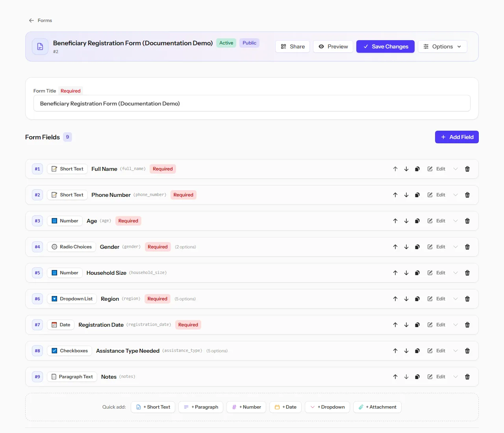
Task: Delete the Full Name field
Action: click(467, 169)
